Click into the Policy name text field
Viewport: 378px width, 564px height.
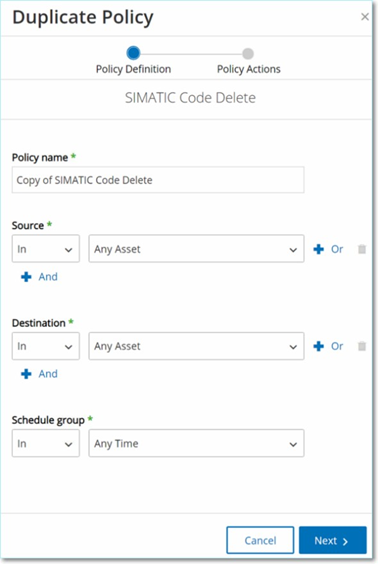pos(158,180)
